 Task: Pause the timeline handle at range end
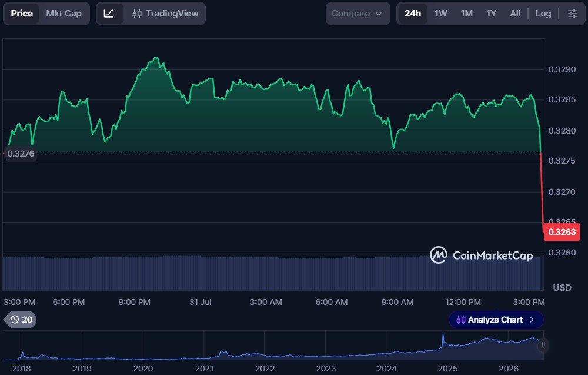543,344
